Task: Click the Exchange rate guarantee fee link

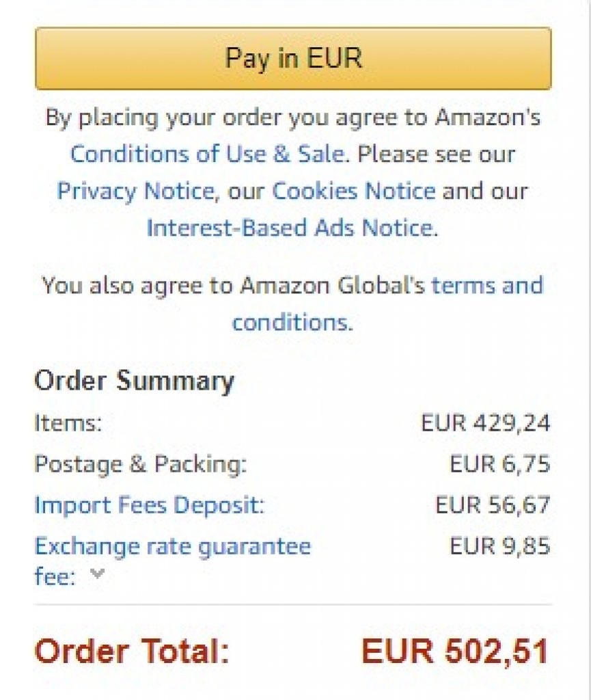Action: pyautogui.click(x=172, y=547)
